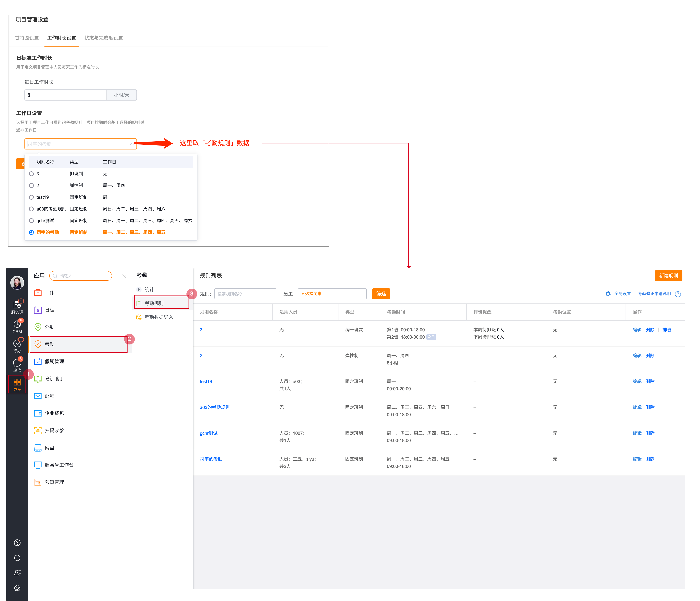700x601 pixels.
Task: Click the 筛选 filter button
Action: point(381,294)
